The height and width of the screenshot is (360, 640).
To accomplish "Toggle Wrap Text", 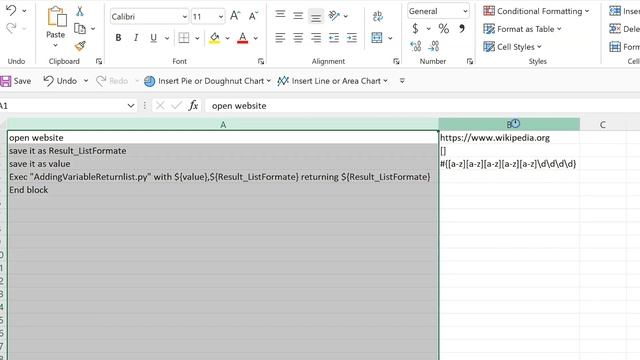I will [378, 16].
